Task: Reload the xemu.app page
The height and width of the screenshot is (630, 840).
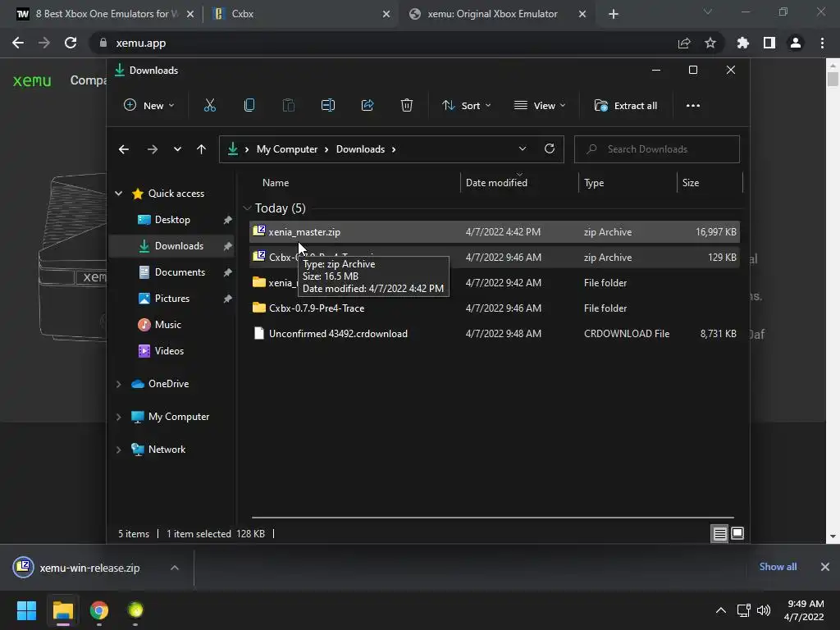Action: pos(71,43)
